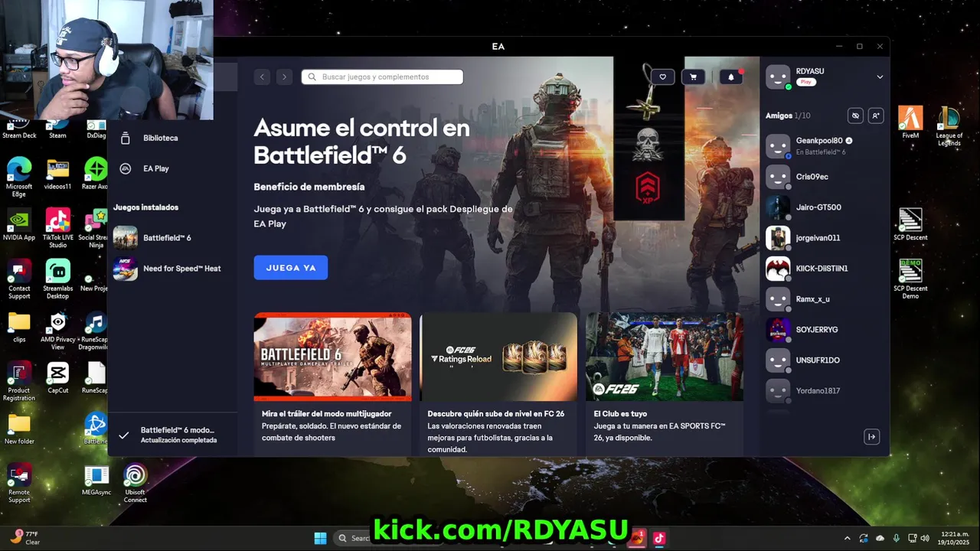Screen dimensions: 980x551
Task: Open the MEGAsync desktop icon
Action: point(96,481)
